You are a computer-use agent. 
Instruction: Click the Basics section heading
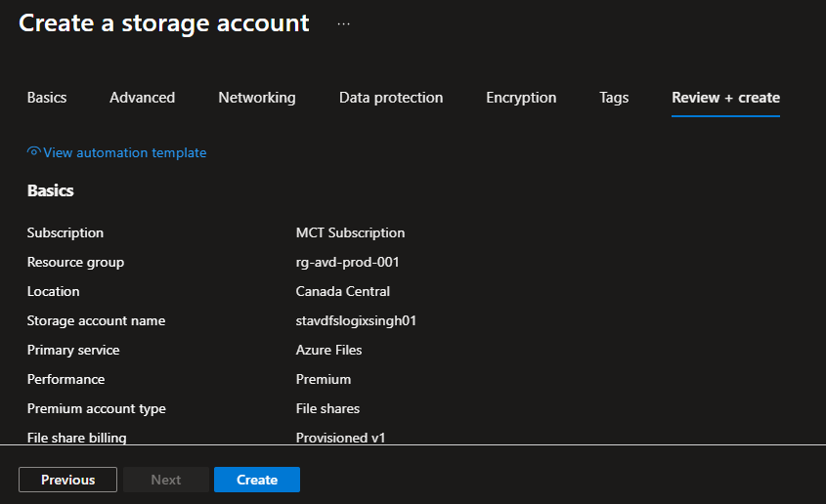coord(51,190)
